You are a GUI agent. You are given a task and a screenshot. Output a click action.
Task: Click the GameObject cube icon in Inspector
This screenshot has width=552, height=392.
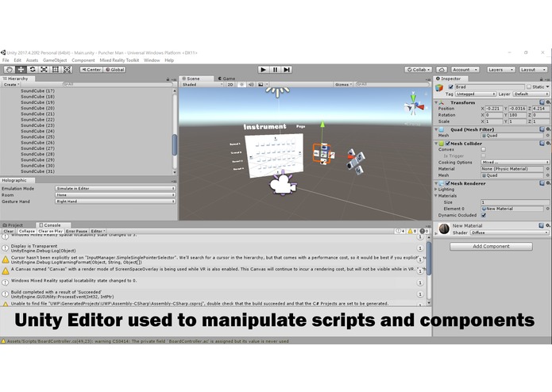pos(439,88)
